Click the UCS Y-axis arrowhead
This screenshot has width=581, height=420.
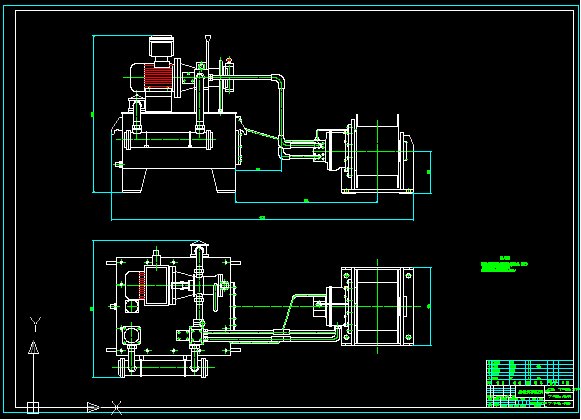click(x=33, y=347)
